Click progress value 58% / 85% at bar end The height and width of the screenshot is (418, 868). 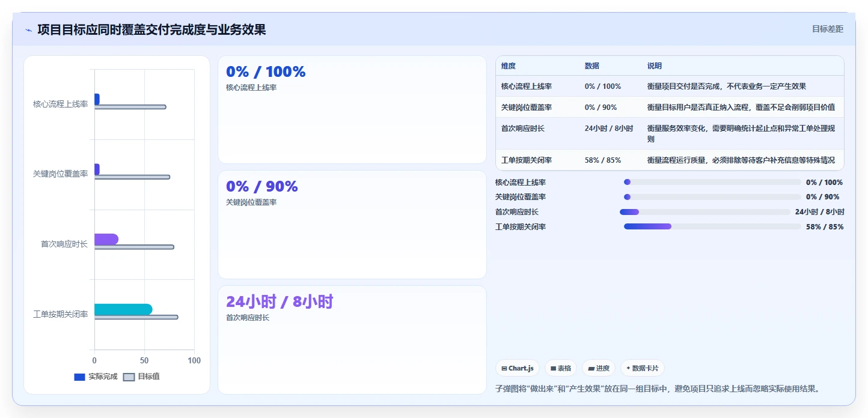(x=825, y=227)
